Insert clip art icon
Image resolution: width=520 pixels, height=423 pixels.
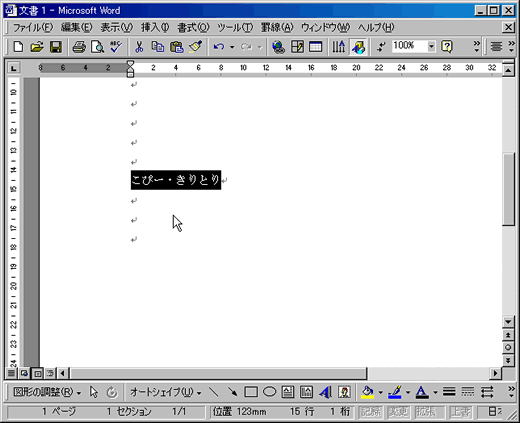pos(344,392)
